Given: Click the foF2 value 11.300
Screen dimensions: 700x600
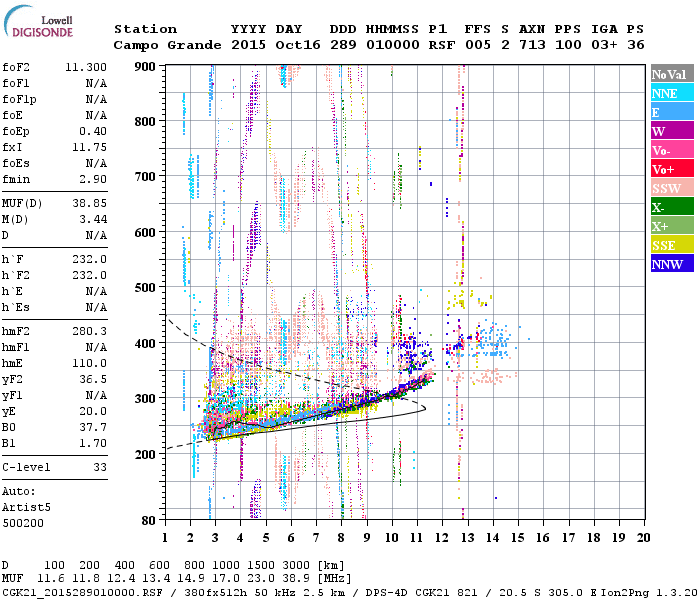Looking at the screenshot, I should click(86, 67).
